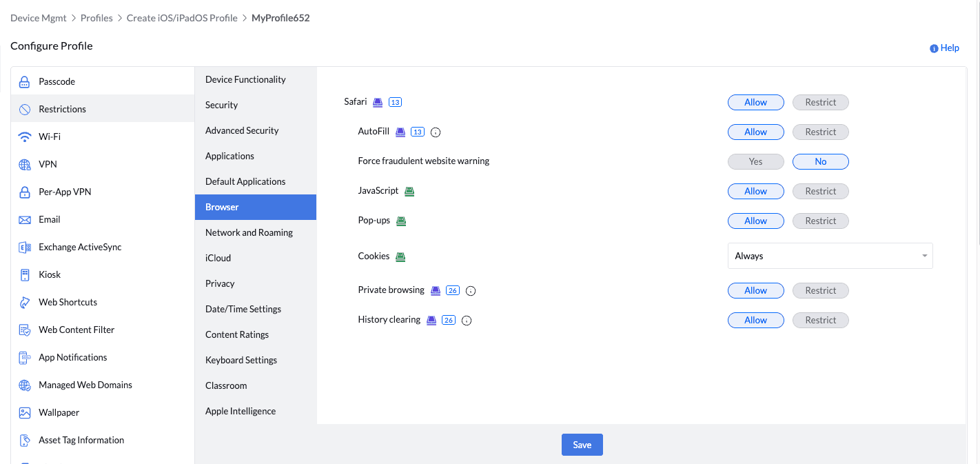Open the Classroom section
The image size is (980, 464).
256,385
